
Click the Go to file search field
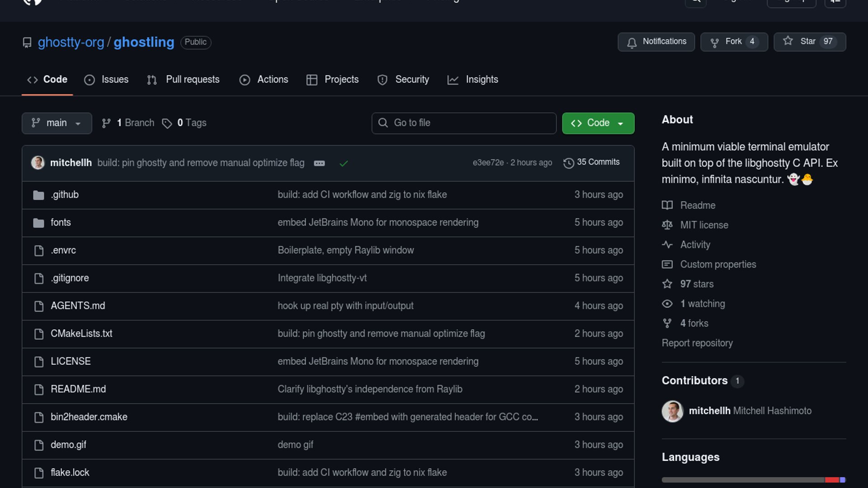pyautogui.click(x=464, y=123)
